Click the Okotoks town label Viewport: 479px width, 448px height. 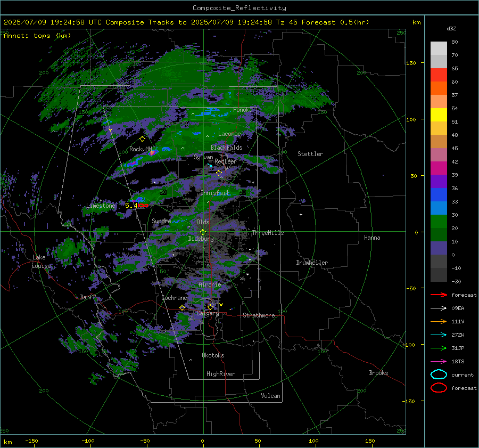pos(213,355)
